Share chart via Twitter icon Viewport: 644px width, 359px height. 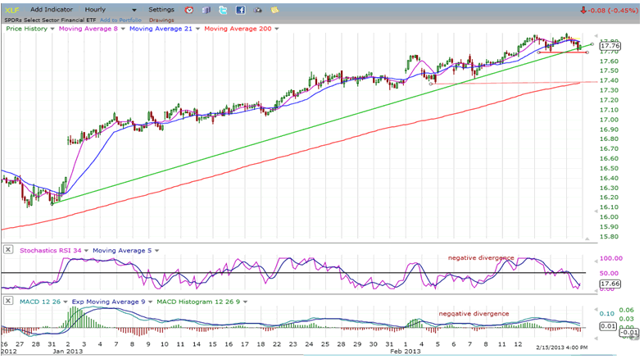click(x=222, y=10)
